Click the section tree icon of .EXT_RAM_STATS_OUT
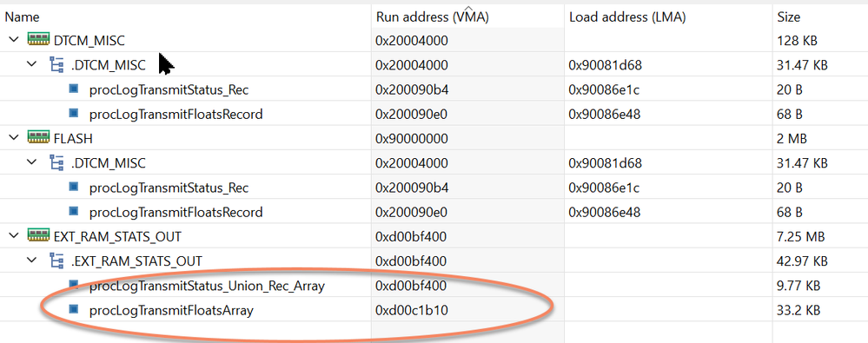Image resolution: width=868 pixels, height=343 pixels. 56,261
